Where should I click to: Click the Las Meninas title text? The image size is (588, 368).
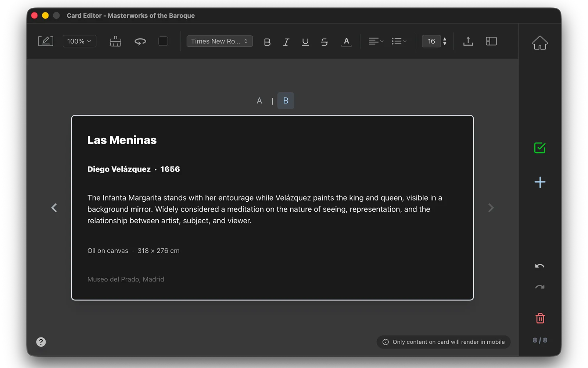[122, 140]
